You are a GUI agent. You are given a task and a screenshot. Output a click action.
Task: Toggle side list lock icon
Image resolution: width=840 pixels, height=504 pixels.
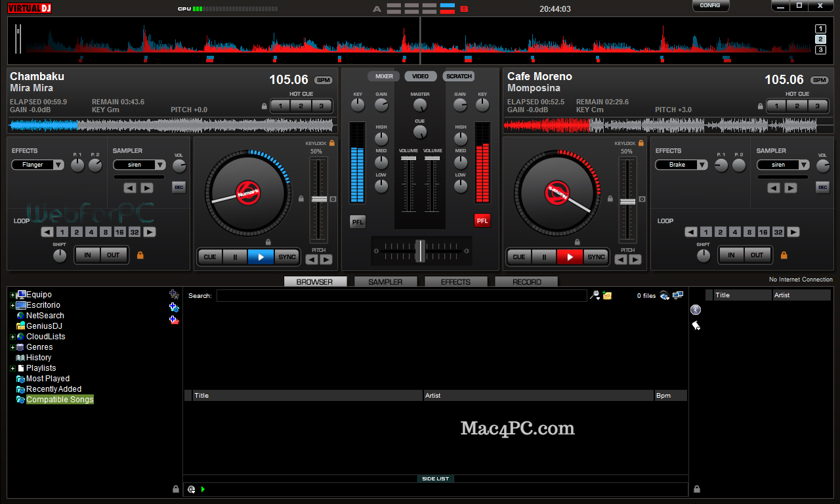(696, 489)
